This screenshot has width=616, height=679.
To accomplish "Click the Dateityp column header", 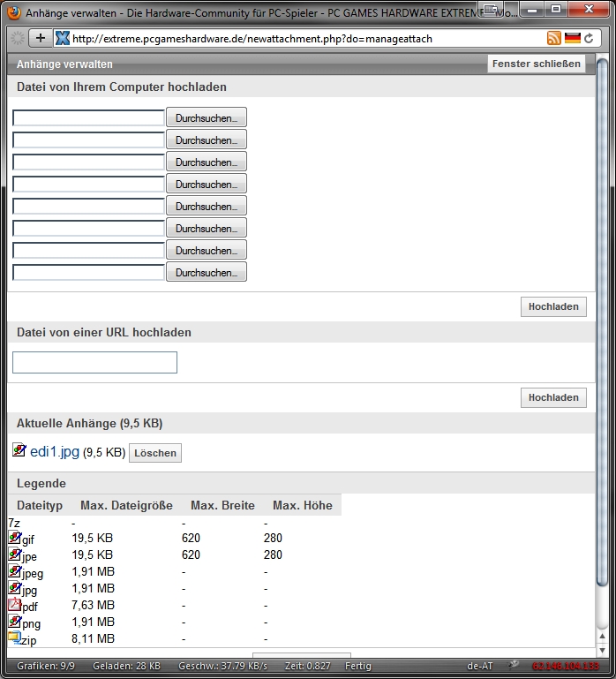I will [40, 505].
